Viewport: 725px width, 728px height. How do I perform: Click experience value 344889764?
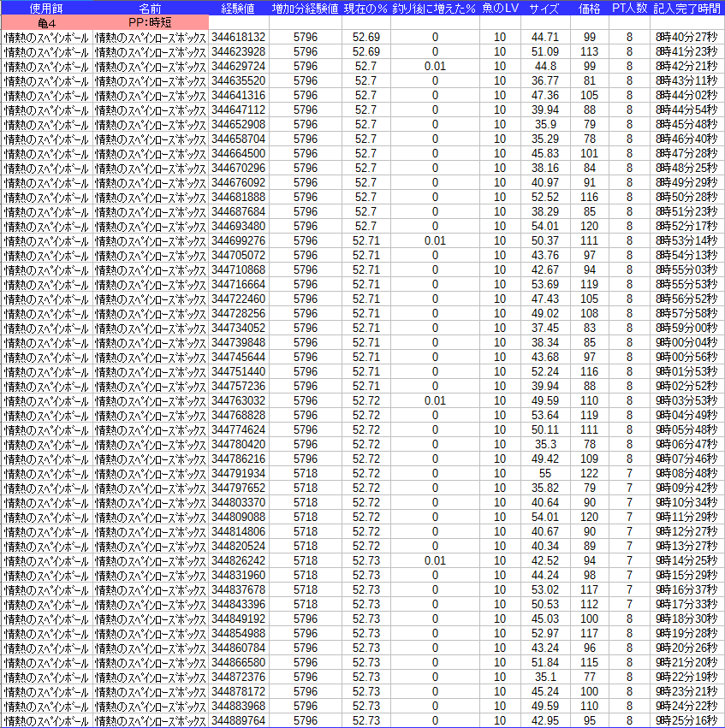coord(238,720)
